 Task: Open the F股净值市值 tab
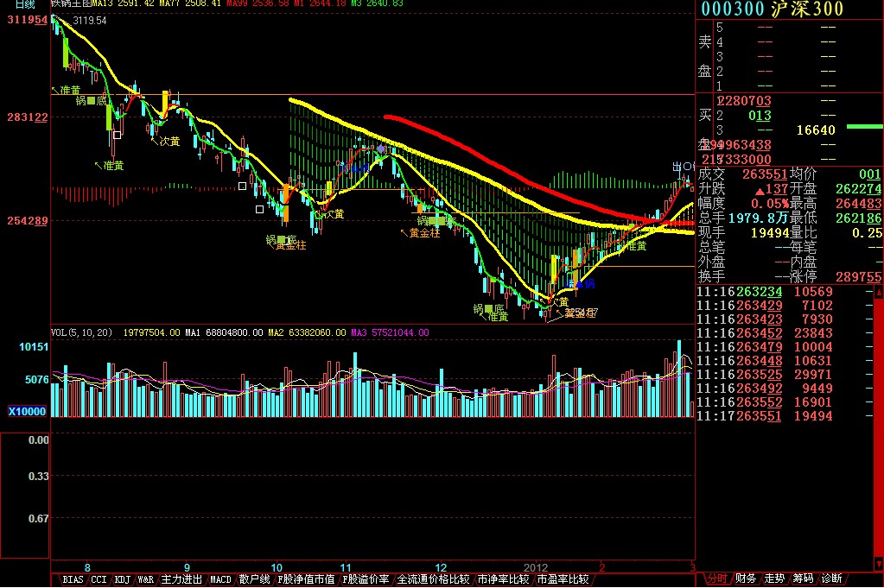point(306,579)
